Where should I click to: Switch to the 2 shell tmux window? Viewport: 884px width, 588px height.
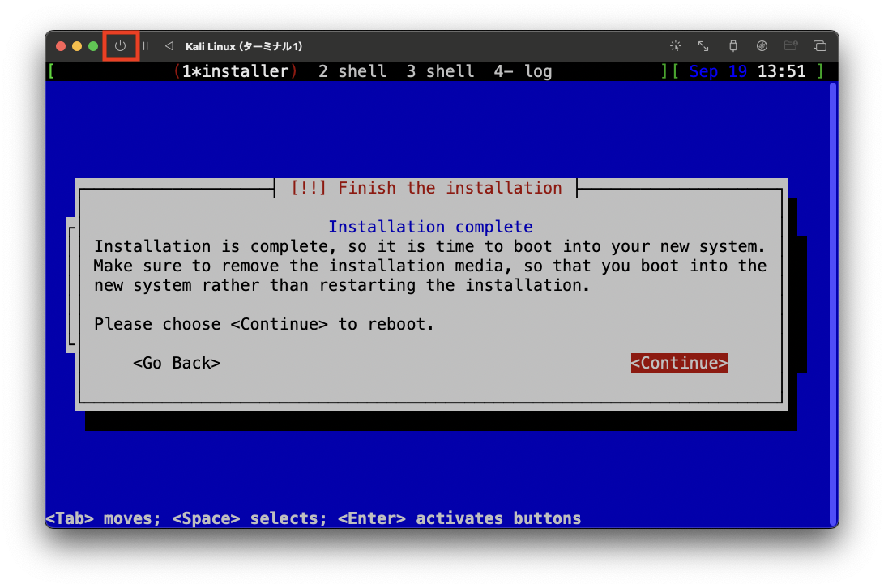click(352, 71)
